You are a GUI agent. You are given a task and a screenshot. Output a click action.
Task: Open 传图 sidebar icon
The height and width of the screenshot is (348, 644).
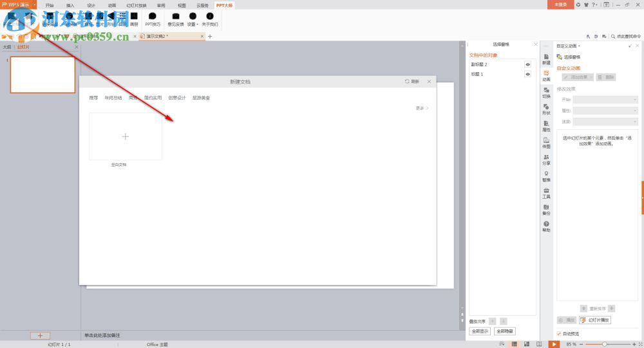tap(546, 143)
